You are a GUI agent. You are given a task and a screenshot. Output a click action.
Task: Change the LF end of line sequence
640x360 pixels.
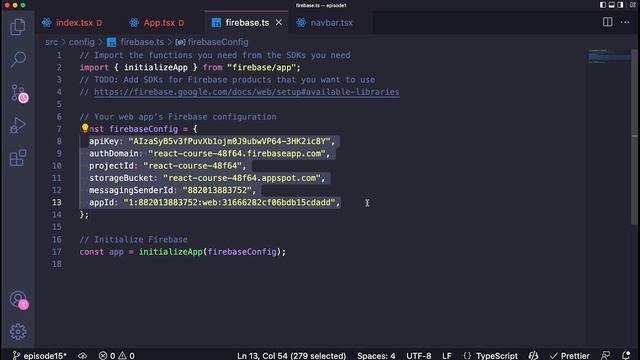tap(447, 356)
